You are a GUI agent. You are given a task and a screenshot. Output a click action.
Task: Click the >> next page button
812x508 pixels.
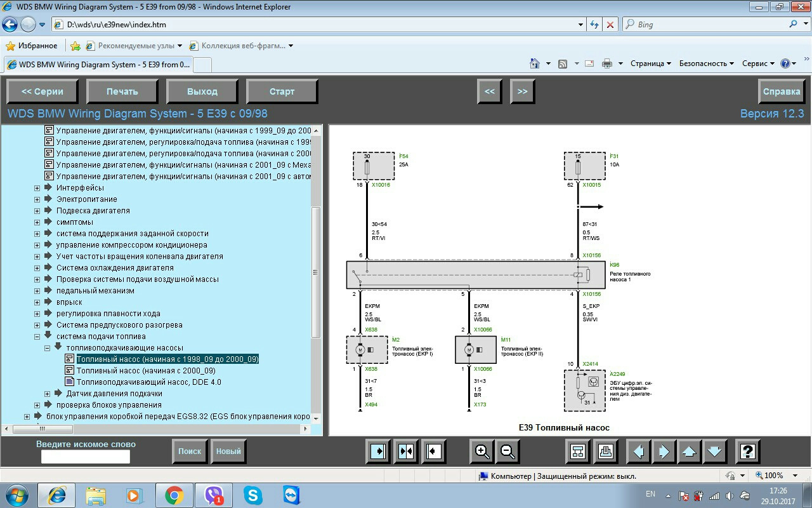[x=523, y=91]
